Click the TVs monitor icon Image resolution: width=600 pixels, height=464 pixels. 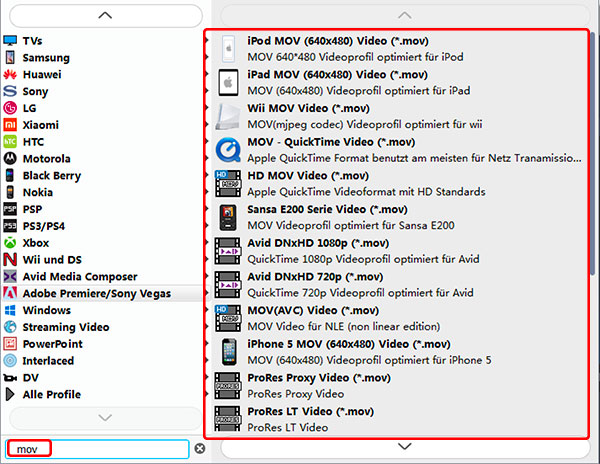click(10, 41)
